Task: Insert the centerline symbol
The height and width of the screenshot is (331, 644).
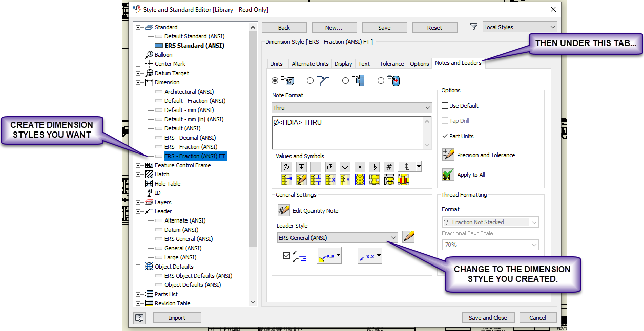Action: [406, 167]
